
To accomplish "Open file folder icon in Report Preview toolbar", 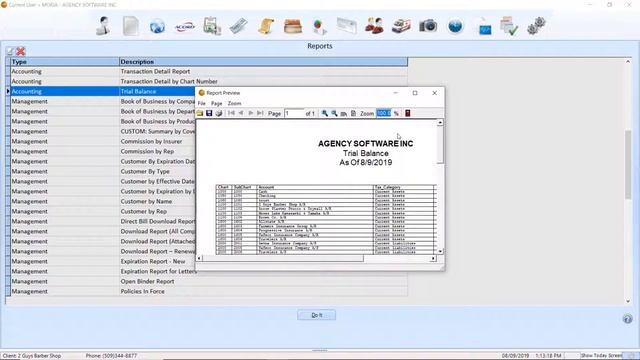I will click(x=200, y=113).
